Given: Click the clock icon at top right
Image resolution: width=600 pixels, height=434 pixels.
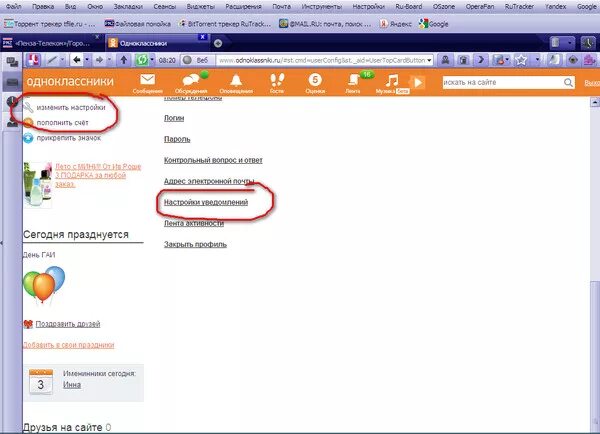Looking at the screenshot, I should point(587,43).
